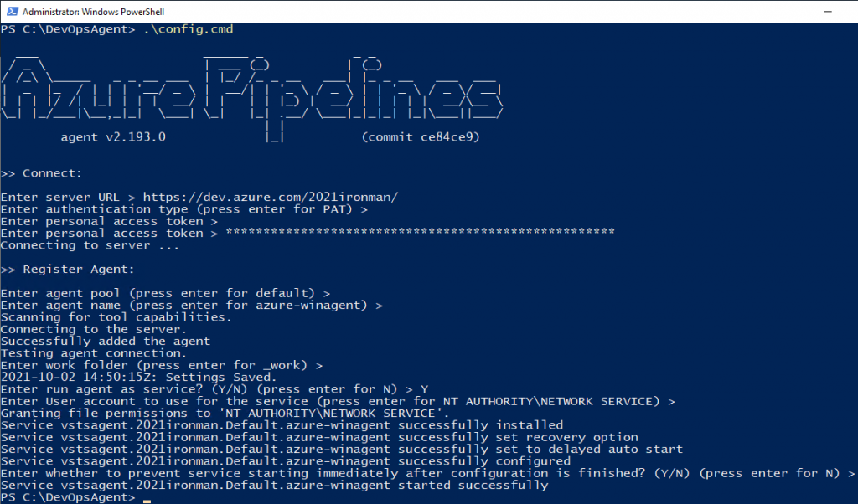Click the Enter agent name prompt line
858x504 pixels.
coord(192,305)
